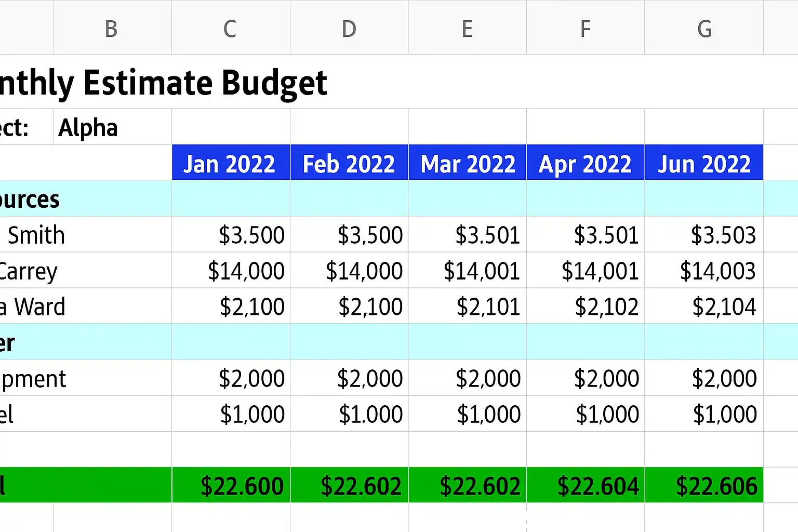The width and height of the screenshot is (798, 532).
Task: Click the 'Feb 2022' month header cell
Action: 349,163
